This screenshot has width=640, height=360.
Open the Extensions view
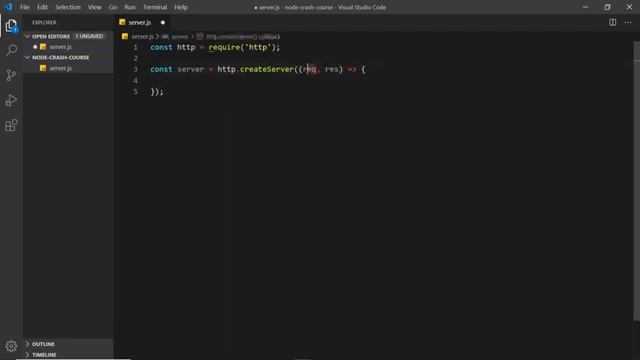tap(11, 125)
